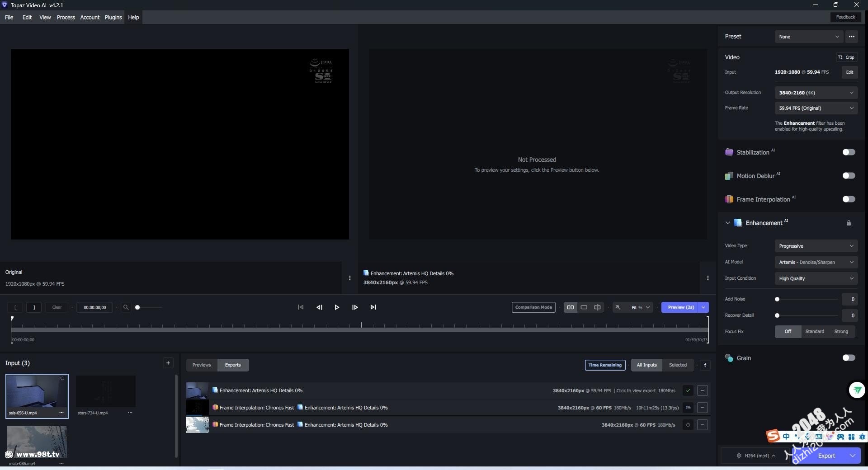This screenshot has height=470, width=868.
Task: Open the Fit % zoom dropdown
Action: click(x=641, y=307)
